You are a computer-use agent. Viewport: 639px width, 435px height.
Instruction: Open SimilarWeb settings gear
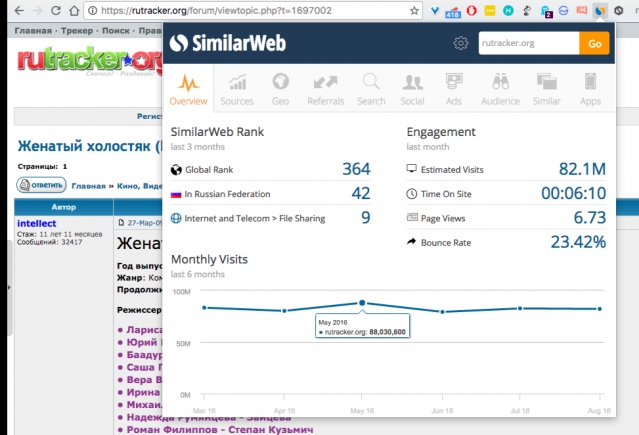461,43
